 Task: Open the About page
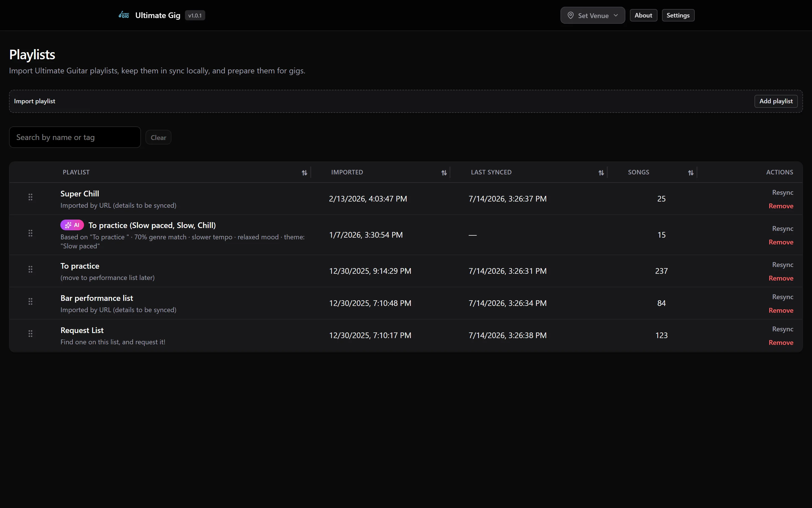(x=643, y=16)
